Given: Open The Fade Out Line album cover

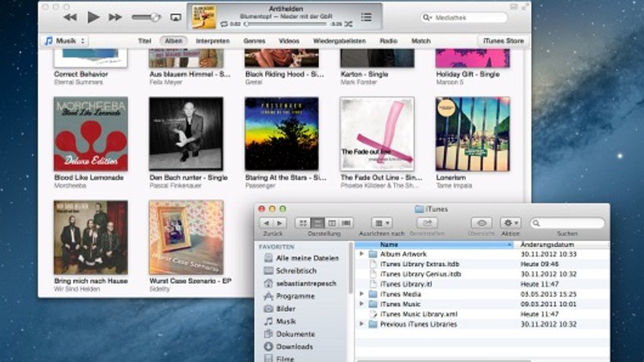Looking at the screenshot, I should (x=377, y=134).
